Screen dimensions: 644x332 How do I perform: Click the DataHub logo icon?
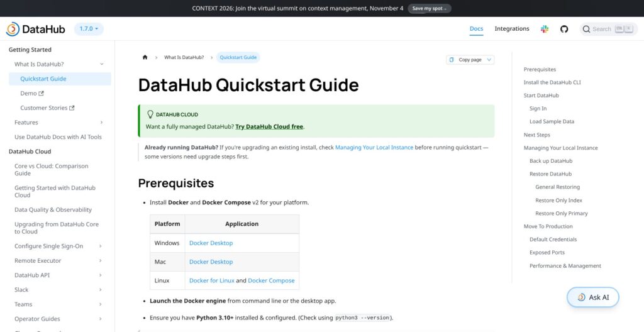pyautogui.click(x=13, y=29)
